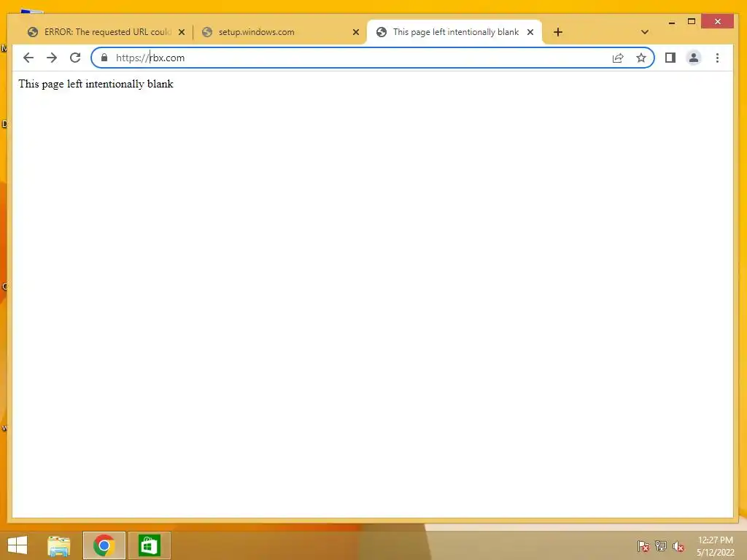Open the Windows Start menu
This screenshot has width=747, height=560.
coord(18,545)
